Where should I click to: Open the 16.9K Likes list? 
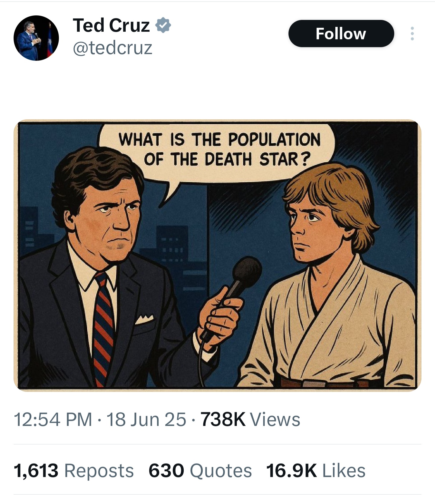(x=316, y=471)
